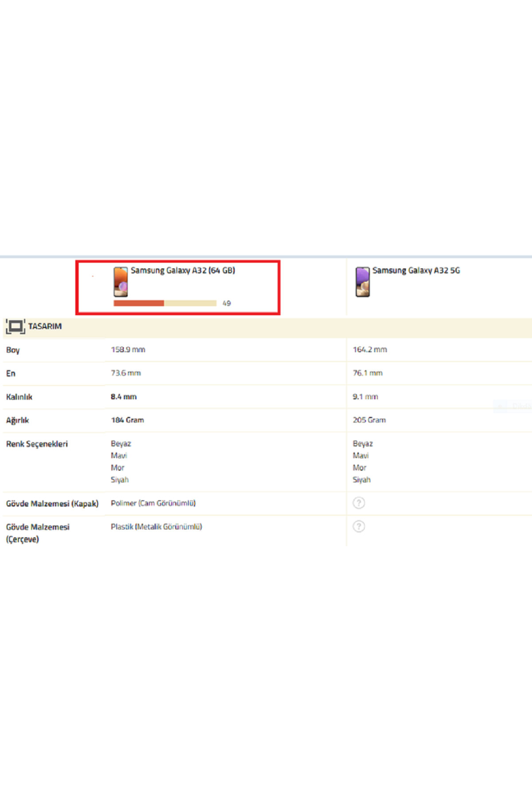Open the Samsung Galaxy A32 (64 GB) title link
The width and height of the screenshot is (532, 798).
[x=183, y=270]
